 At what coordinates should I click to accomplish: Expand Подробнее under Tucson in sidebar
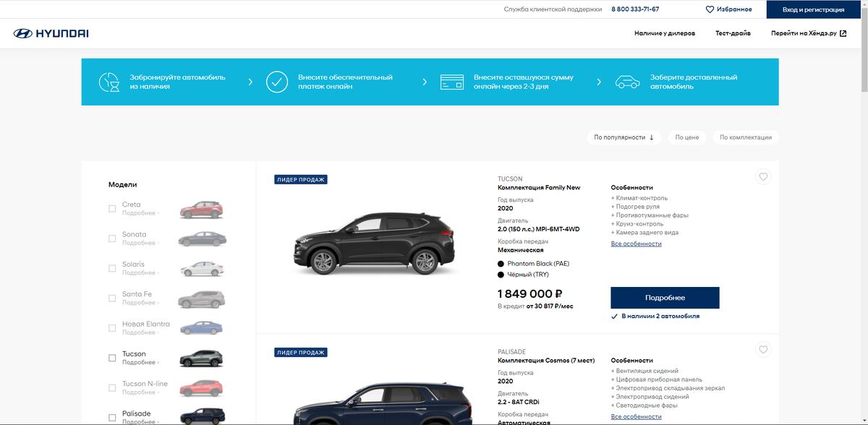click(140, 362)
